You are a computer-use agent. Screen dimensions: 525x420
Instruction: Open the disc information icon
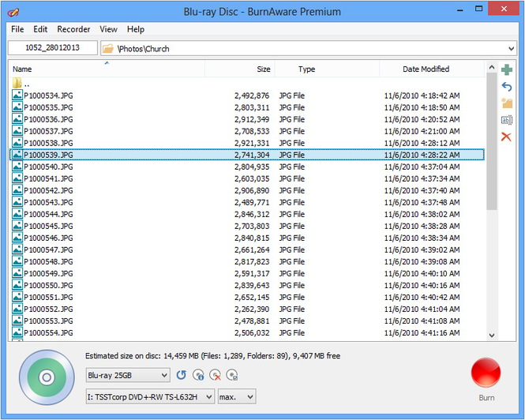tap(198, 375)
